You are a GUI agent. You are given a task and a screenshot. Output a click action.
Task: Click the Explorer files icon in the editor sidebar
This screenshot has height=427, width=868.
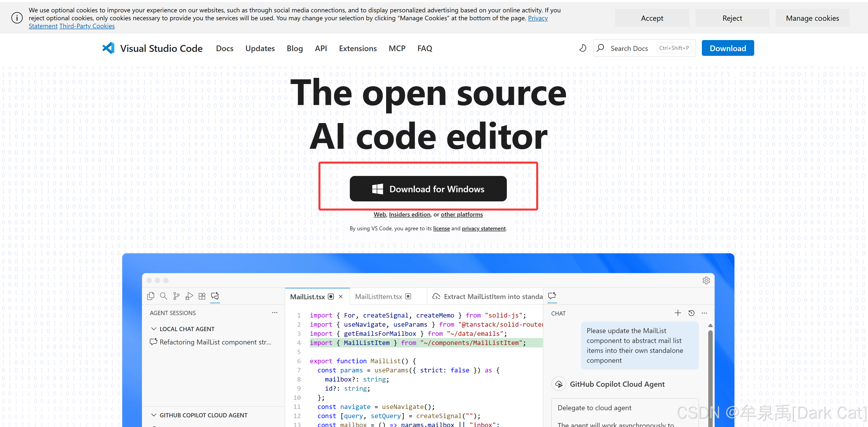click(x=151, y=296)
